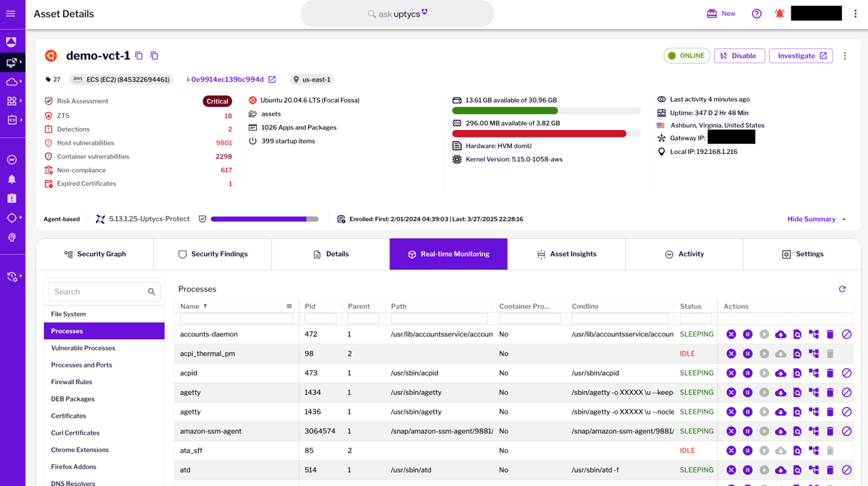Focus the Path column filter box
868x486 pixels.
[x=439, y=318]
